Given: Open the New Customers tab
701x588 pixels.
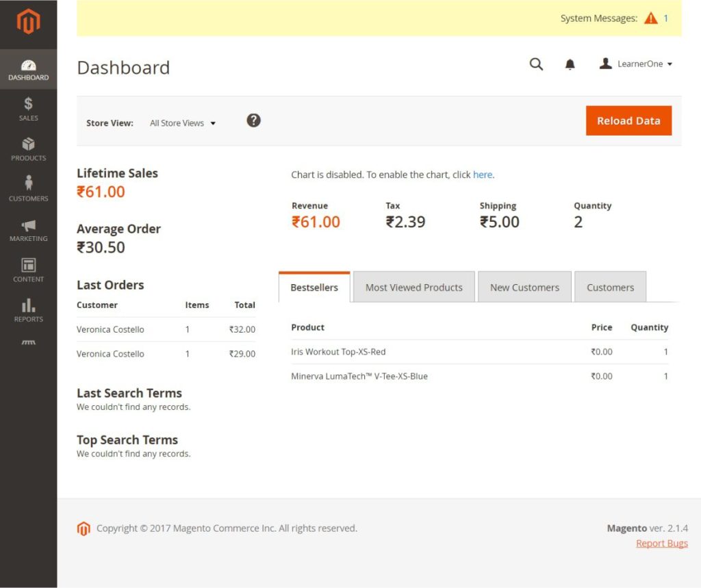Looking at the screenshot, I should (x=524, y=287).
